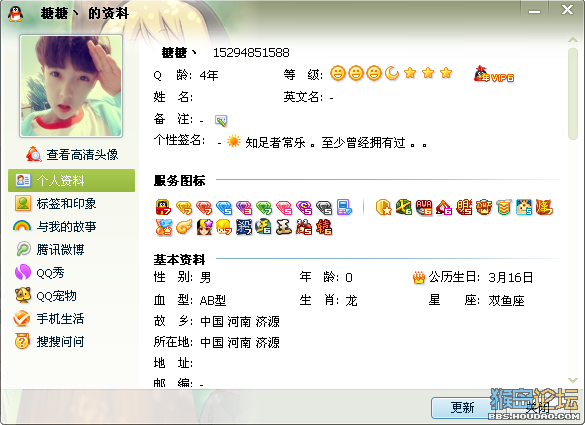Click the AVA game badge icon
This screenshot has height=425, width=585.
[x=424, y=207]
